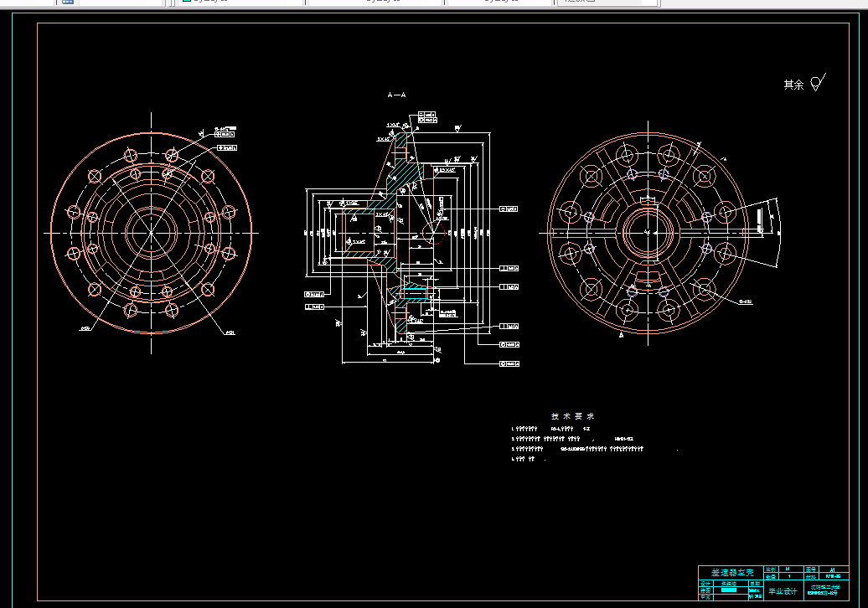Viewport: 868px width, 608px height.
Task: Select the 图号 label in title block
Action: 811,569
